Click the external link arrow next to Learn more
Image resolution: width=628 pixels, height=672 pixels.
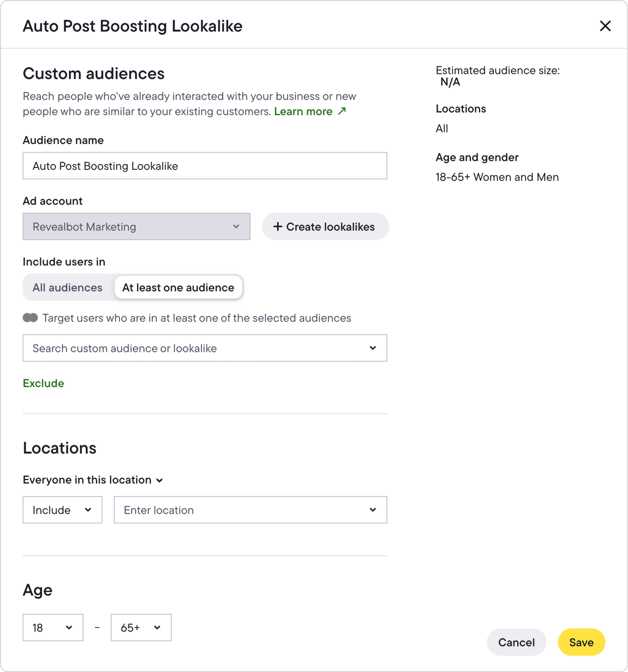(342, 111)
